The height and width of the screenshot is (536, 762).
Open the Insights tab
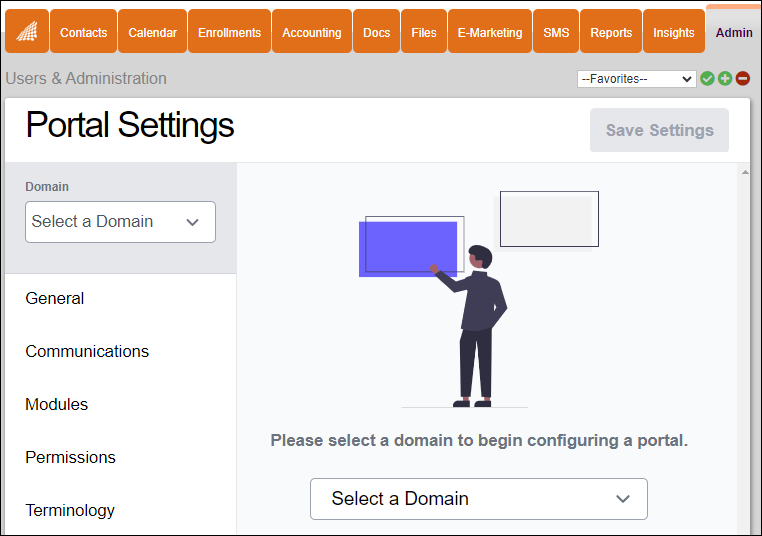point(673,32)
